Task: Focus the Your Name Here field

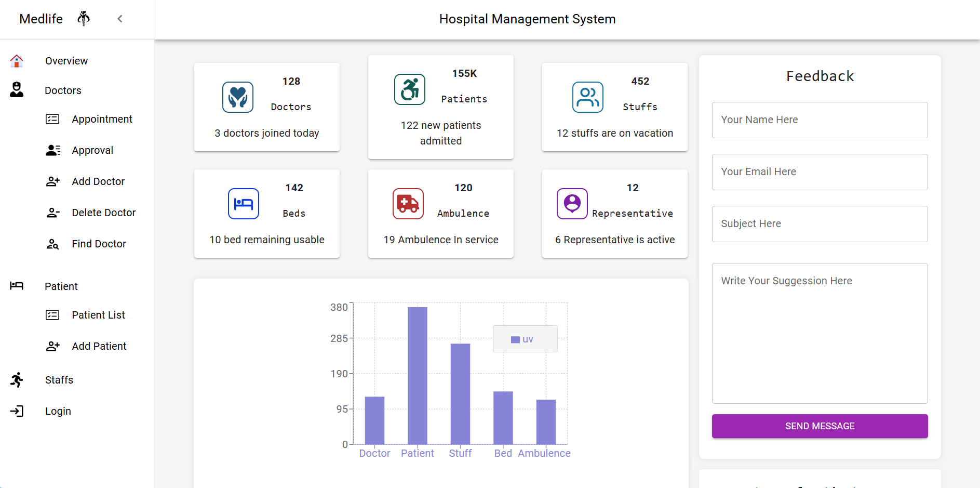Action: (x=820, y=120)
